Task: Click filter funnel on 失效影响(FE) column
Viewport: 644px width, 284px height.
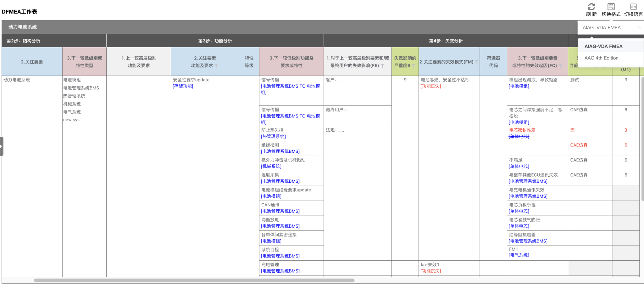Action: click(x=383, y=65)
